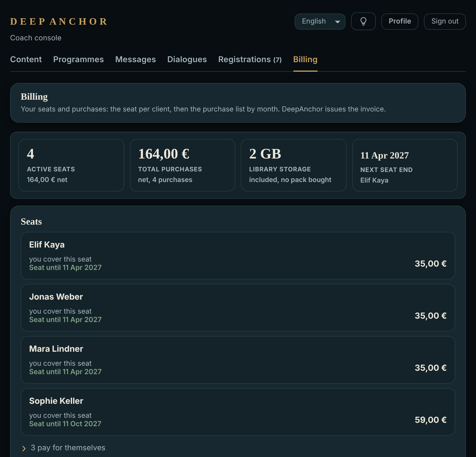Image resolution: width=476 pixels, height=457 pixels.
Task: Click Sophie Keller's 59,00 € amount
Action: (x=431, y=420)
